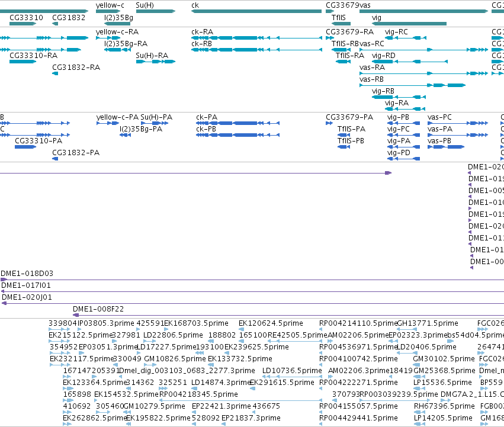The image size is (504, 427).
Task: Open the EK133732.5prime EST label
Action: [240, 359]
